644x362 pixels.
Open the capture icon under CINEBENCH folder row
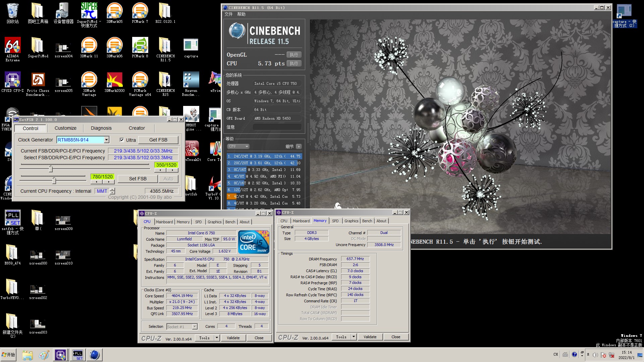(191, 48)
